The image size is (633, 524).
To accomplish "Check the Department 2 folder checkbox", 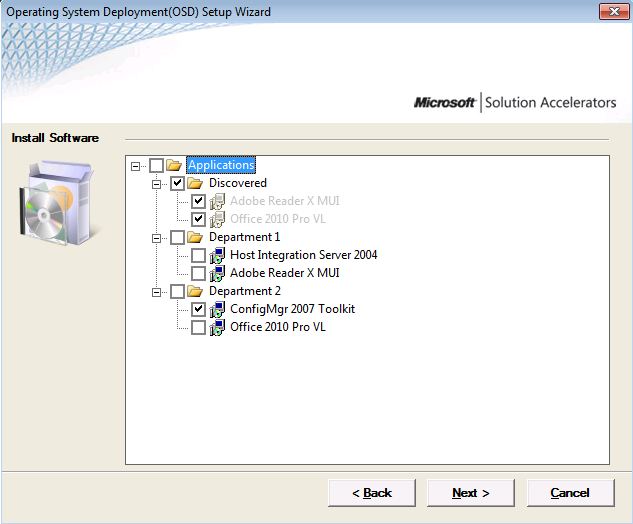I will pos(178,291).
